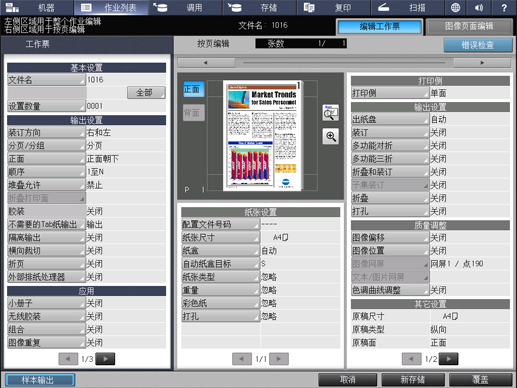Switch to 图像页面编辑 image page editing
Screen dimensions: 517x388
tap(469, 27)
